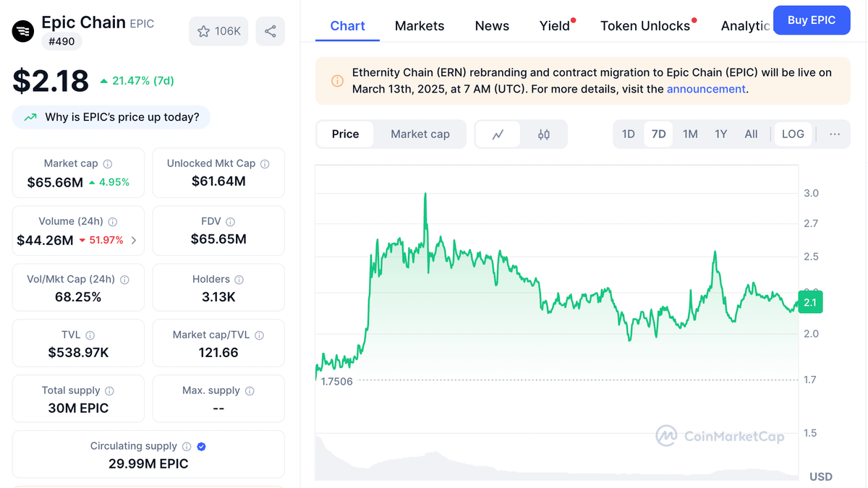This screenshot has width=868, height=488.
Task: Click the Circulating supply info icon
Action: 187,447
